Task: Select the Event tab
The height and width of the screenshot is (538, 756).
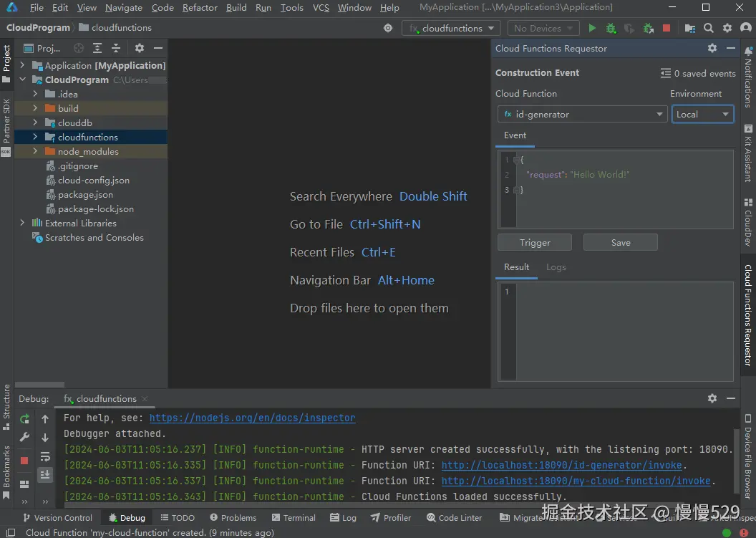Action: 515,135
